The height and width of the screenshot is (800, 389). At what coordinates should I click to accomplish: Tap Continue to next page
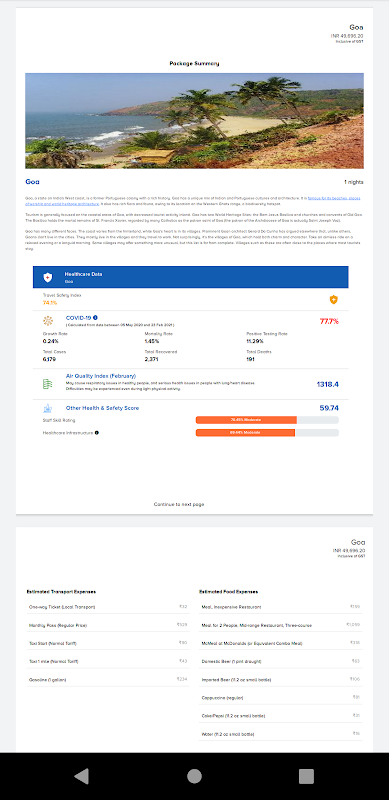[x=179, y=504]
